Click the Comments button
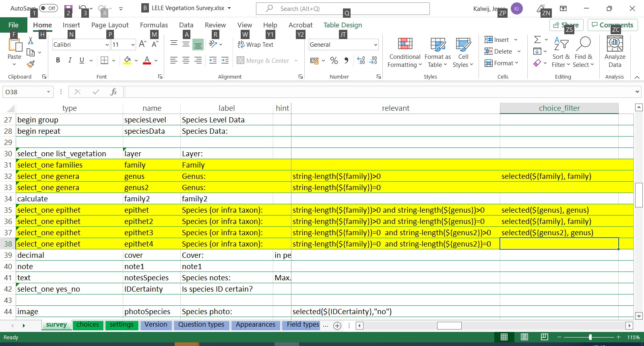The width and height of the screenshot is (644, 346). (612, 25)
